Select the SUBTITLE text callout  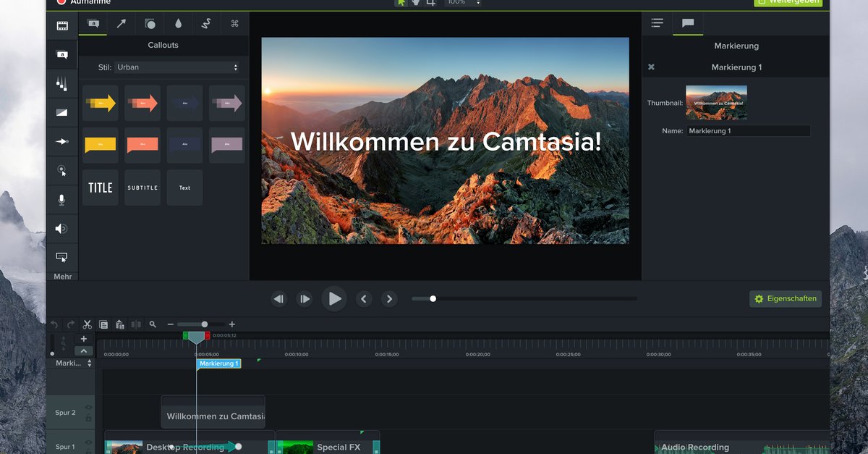(x=142, y=188)
